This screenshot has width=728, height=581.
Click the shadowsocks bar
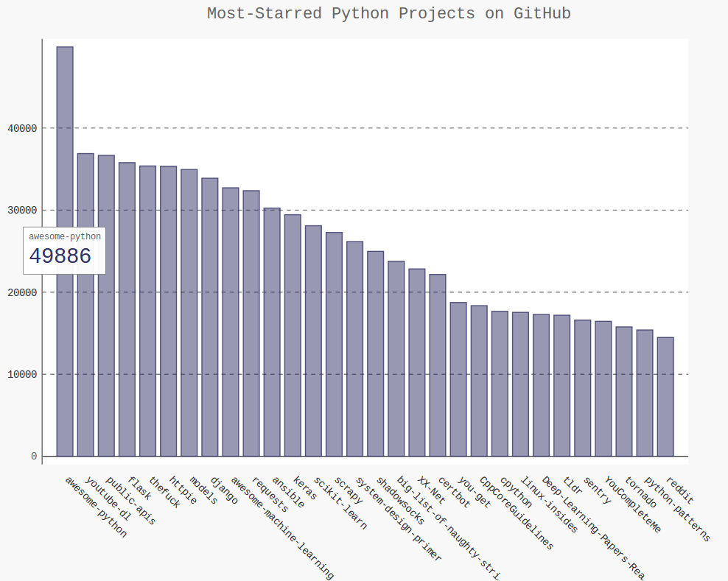click(x=376, y=353)
